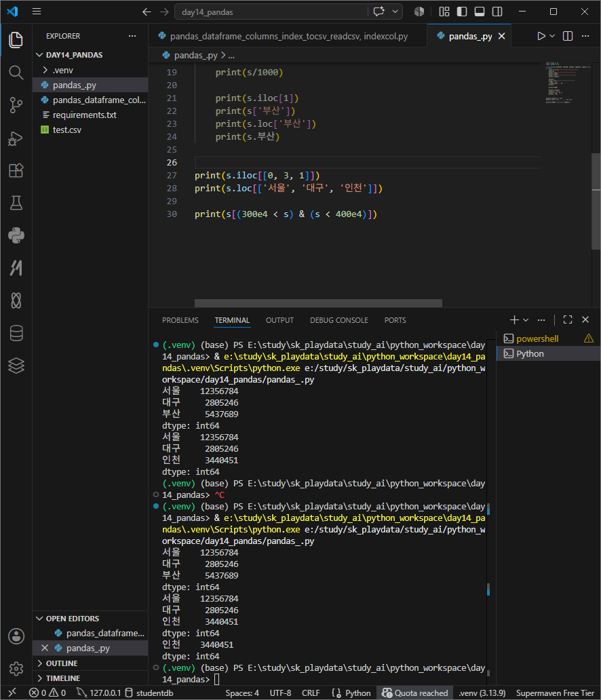Open the Copilot chat icon in title bar
Viewport: 601px width, 700px height.
pyautogui.click(x=379, y=12)
